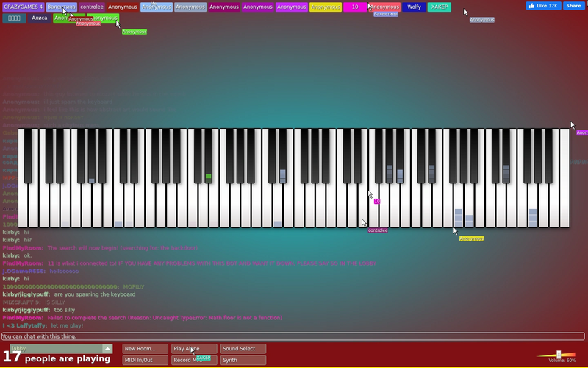
Task: Select the CRAZYGAMES 4 player tag
Action: [x=24, y=7]
